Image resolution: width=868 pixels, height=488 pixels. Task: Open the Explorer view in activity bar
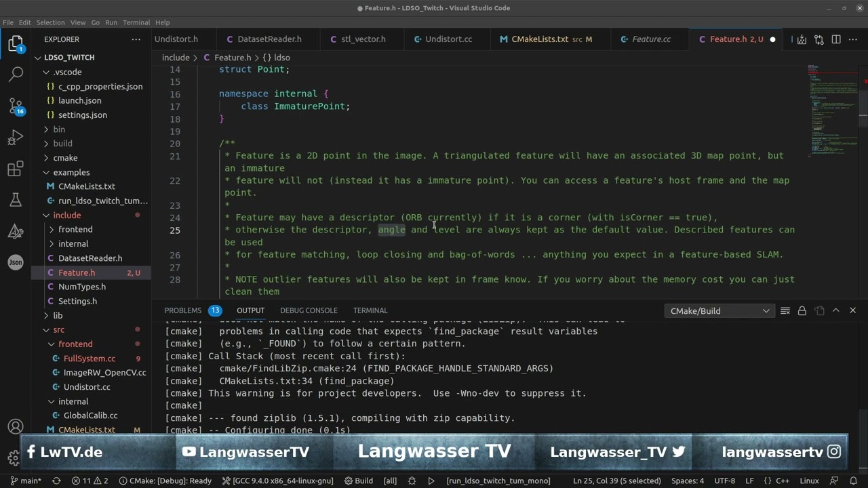pyautogui.click(x=16, y=45)
